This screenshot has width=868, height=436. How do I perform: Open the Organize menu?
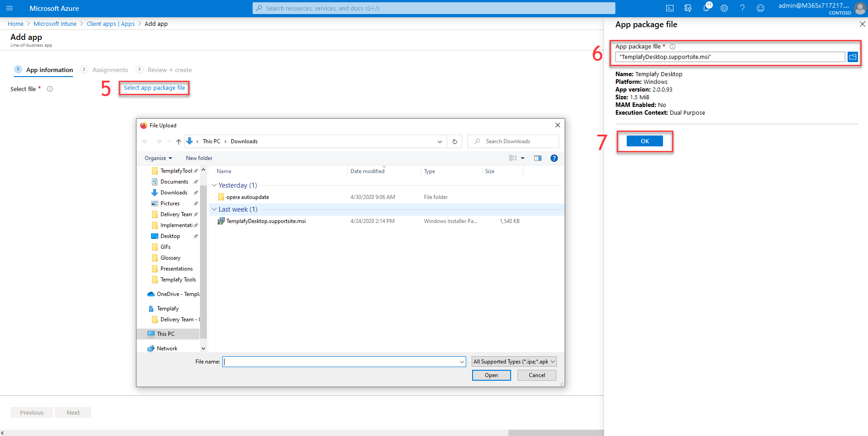pos(158,158)
